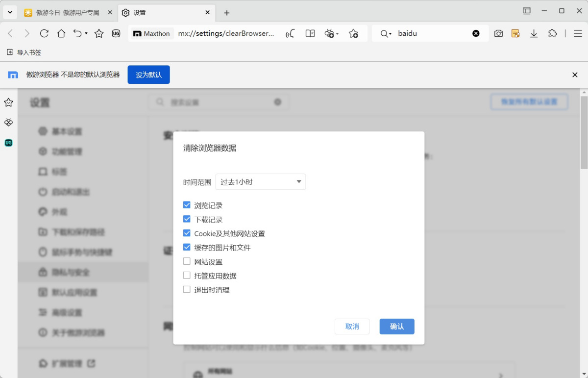Open the download manager icon

point(534,33)
